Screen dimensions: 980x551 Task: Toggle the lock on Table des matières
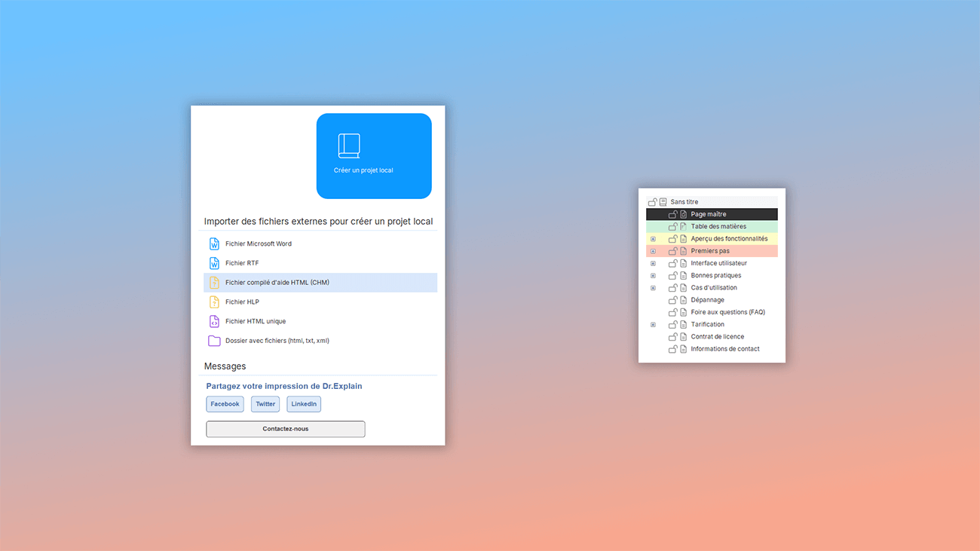point(672,226)
